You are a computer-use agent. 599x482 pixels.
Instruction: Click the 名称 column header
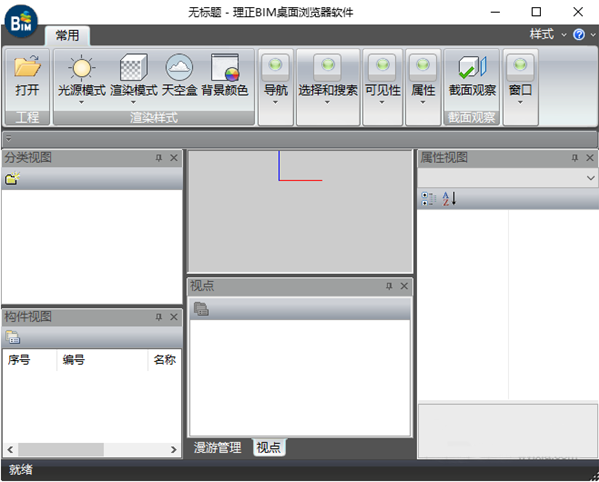[165, 360]
